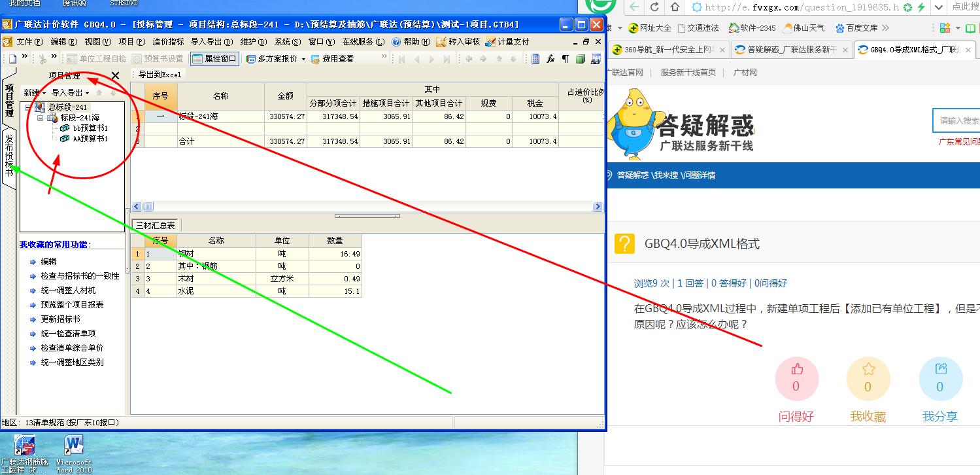This screenshot has height=475, width=980.
Task: Open the 维护(D) menu
Action: point(254,41)
